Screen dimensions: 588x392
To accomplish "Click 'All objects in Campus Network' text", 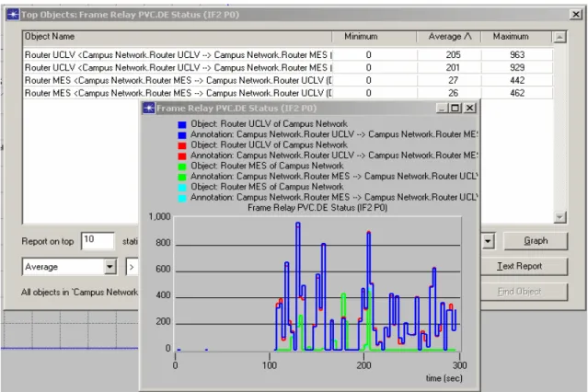I will tap(79, 293).
